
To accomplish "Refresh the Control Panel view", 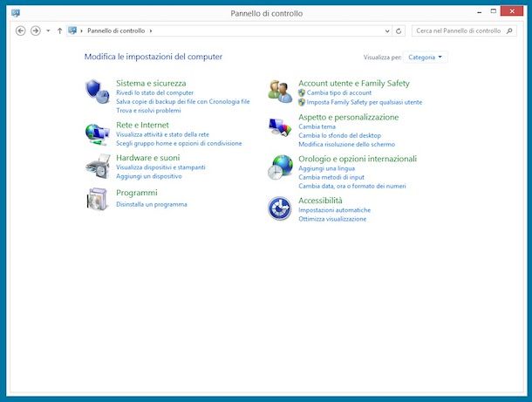I will tap(399, 31).
